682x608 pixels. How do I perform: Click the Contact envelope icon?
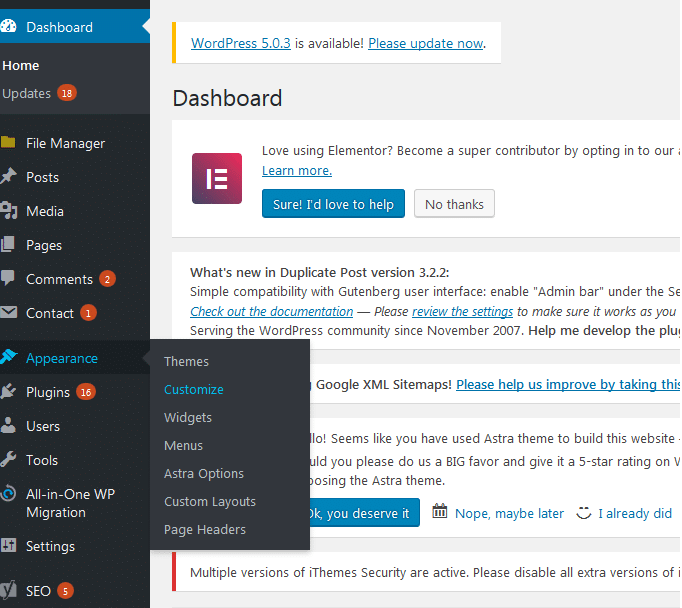coord(8,312)
